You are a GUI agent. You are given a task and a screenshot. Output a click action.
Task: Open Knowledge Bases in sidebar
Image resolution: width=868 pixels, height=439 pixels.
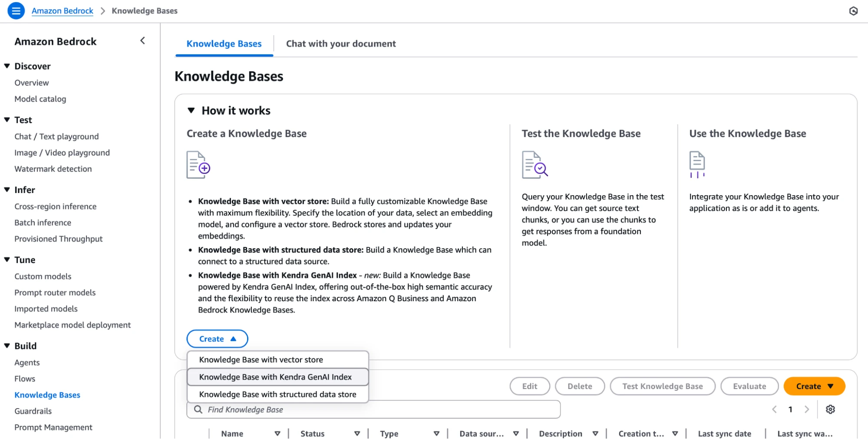pyautogui.click(x=47, y=395)
